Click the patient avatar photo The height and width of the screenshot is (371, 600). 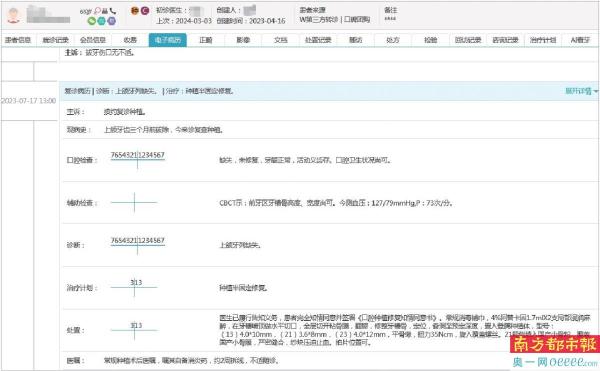[14, 16]
